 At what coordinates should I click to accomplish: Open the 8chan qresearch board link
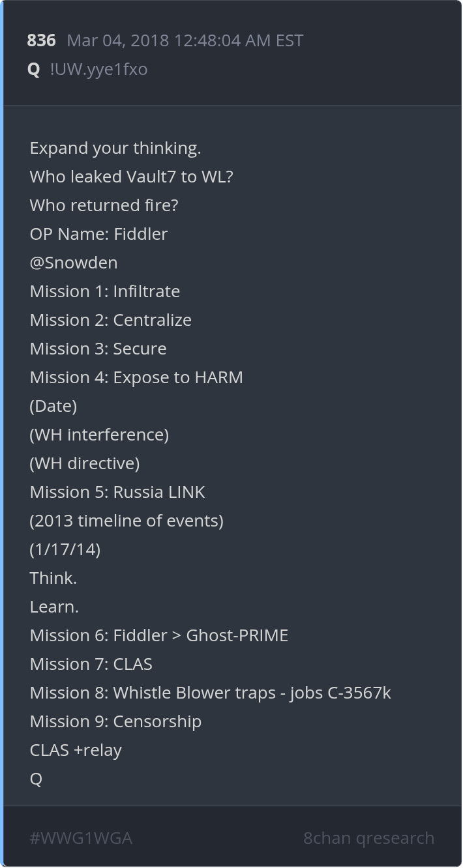(368, 838)
